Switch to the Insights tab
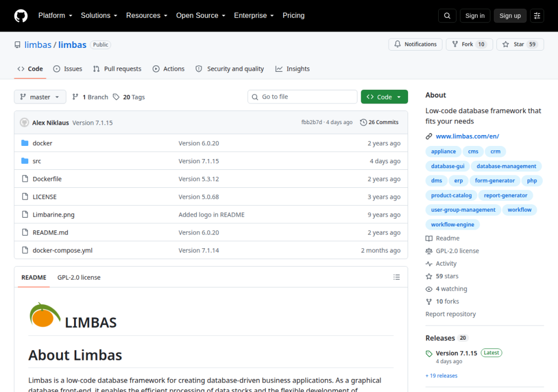The image size is (558, 392). coord(293,69)
